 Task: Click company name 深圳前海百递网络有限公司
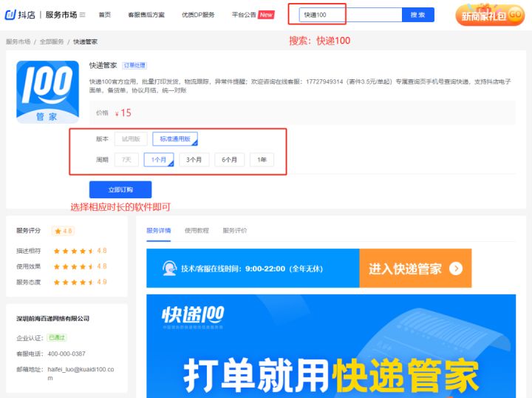(53, 319)
